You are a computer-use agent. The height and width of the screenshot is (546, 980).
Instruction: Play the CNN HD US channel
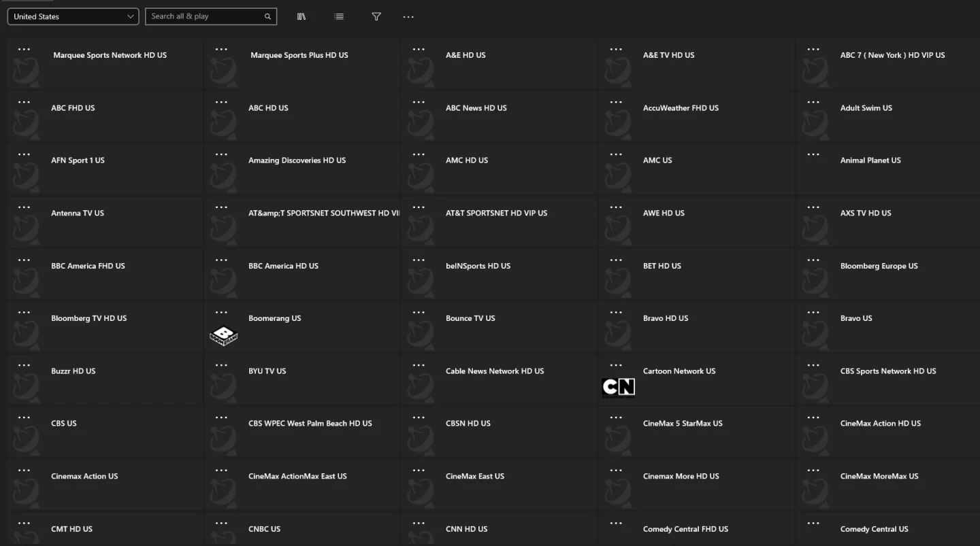pos(466,529)
